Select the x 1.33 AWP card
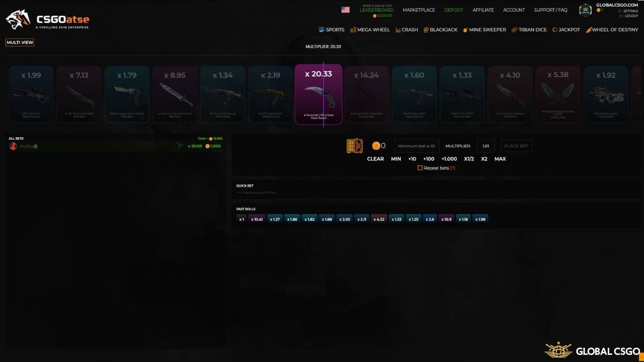The width and height of the screenshot is (644, 362). (462, 95)
